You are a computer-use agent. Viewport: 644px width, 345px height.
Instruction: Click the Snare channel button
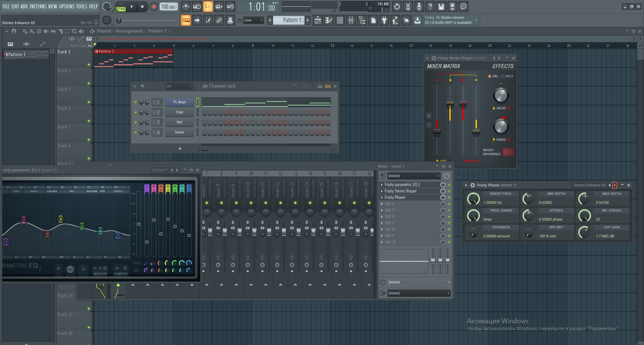click(x=179, y=132)
